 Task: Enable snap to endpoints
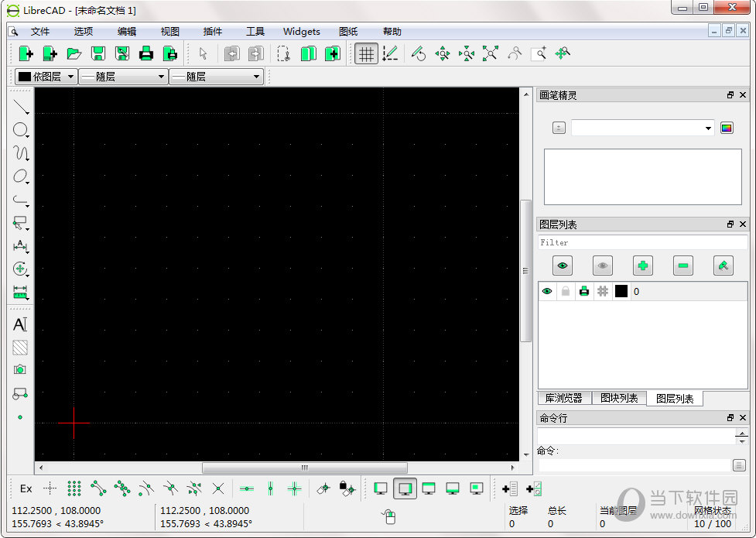point(98,488)
